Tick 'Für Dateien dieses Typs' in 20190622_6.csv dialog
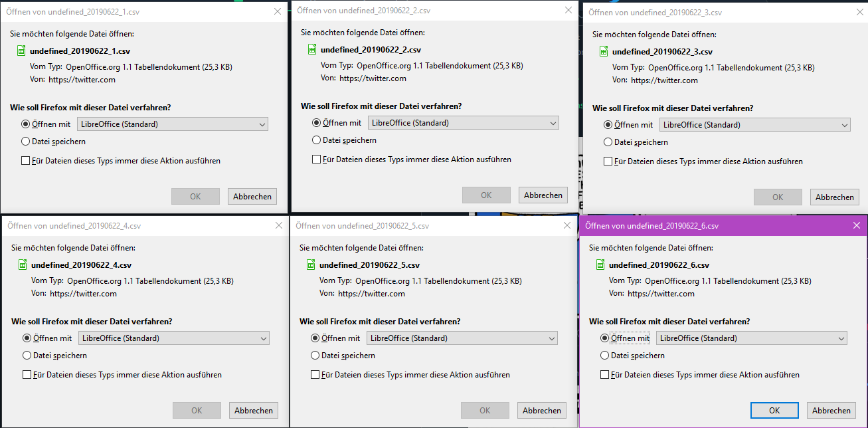This screenshot has width=868, height=428. coord(604,375)
